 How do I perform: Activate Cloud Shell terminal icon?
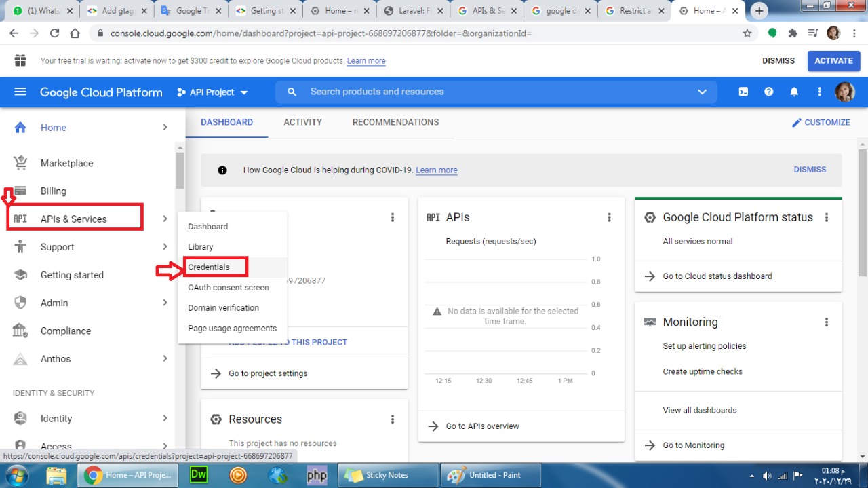[x=743, y=92]
